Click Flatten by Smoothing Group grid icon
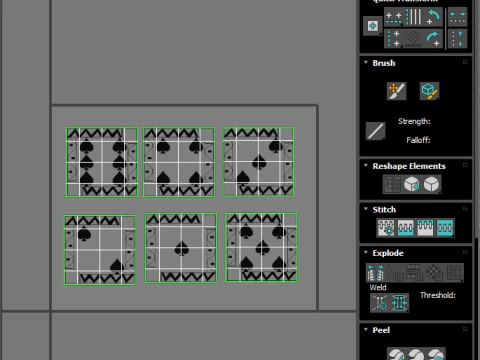This screenshot has width=480, height=360. pyautogui.click(x=414, y=273)
